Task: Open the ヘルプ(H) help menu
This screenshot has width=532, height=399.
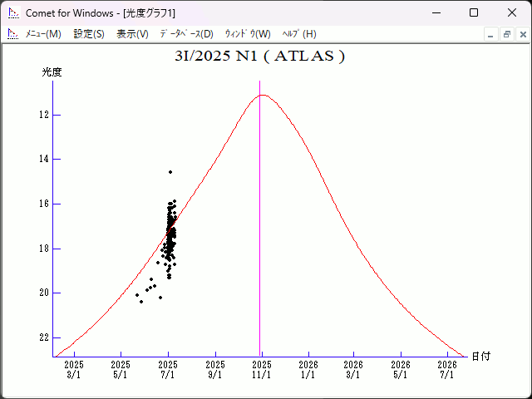Action: (x=299, y=34)
